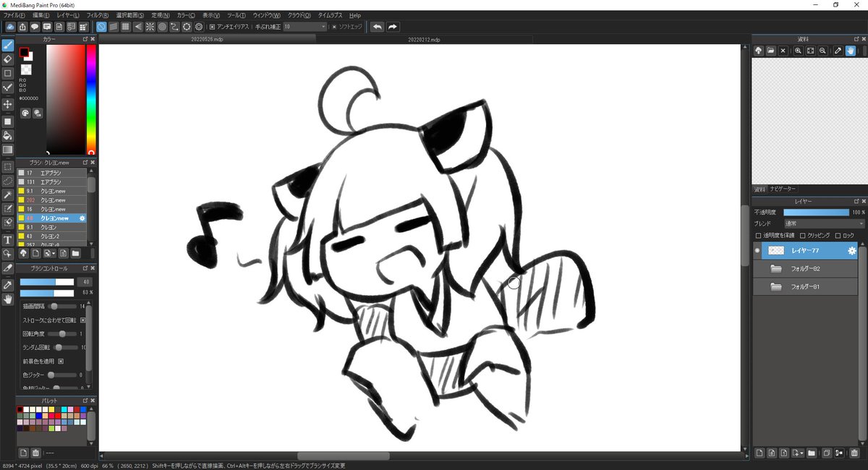Viewport: 868px width, 470px height.
Task: Adjust the 回転角度 slider
Action: click(62, 333)
